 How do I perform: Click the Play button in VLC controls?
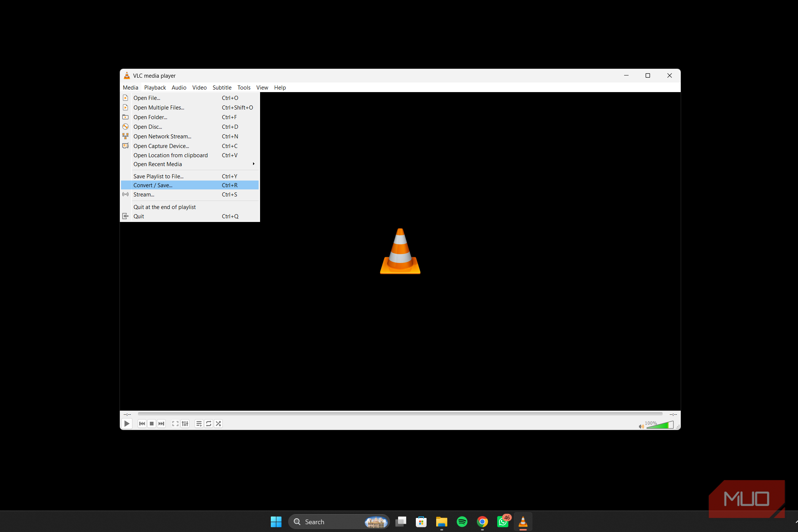pos(127,424)
